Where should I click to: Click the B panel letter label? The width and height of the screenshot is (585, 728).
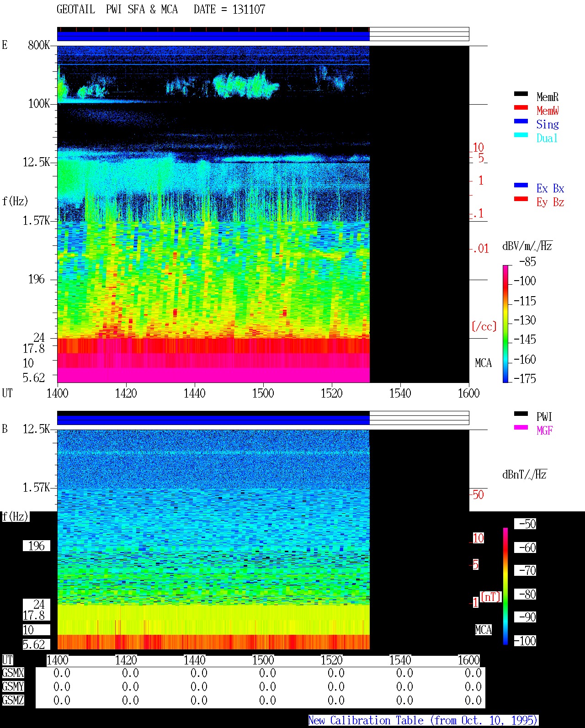[x=5, y=429]
